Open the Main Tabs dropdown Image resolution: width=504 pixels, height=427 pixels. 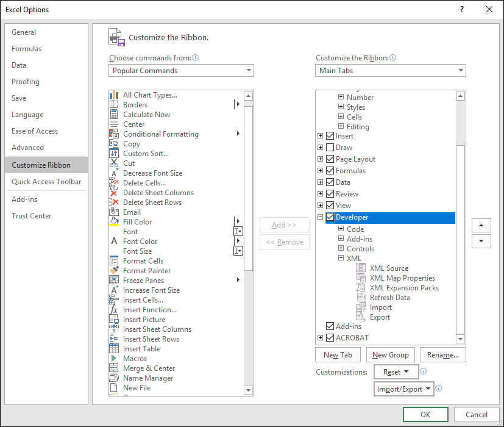[x=460, y=70]
